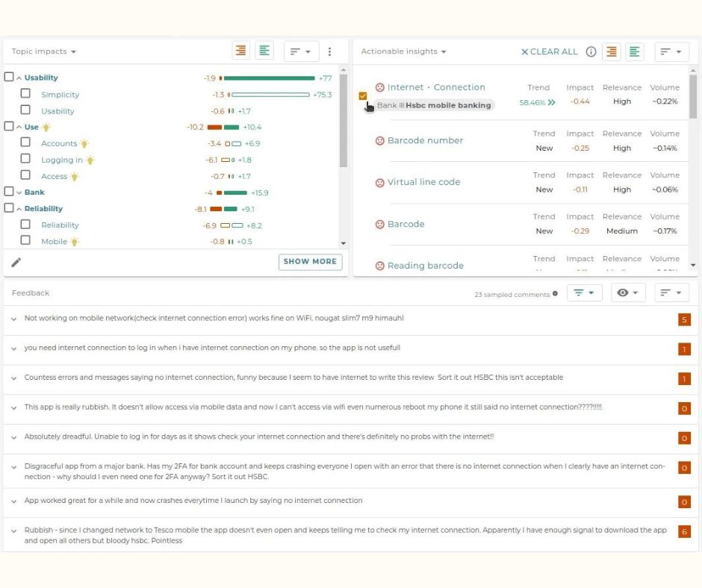Check the Simplicity topic checkbox
The image size is (702, 588).
point(25,94)
